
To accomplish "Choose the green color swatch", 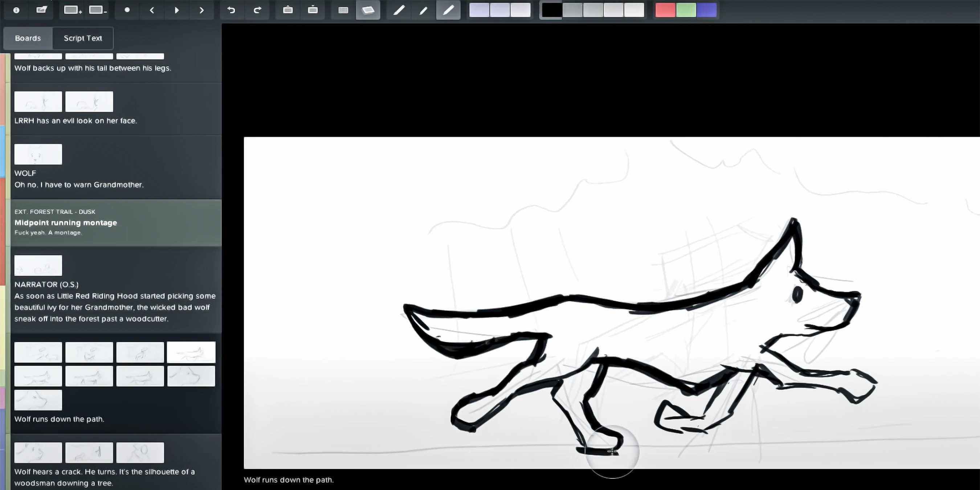I will 686,10.
